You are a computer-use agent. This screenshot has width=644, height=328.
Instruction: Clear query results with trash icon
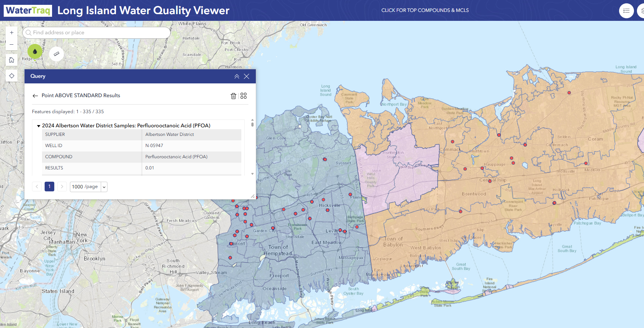(234, 96)
